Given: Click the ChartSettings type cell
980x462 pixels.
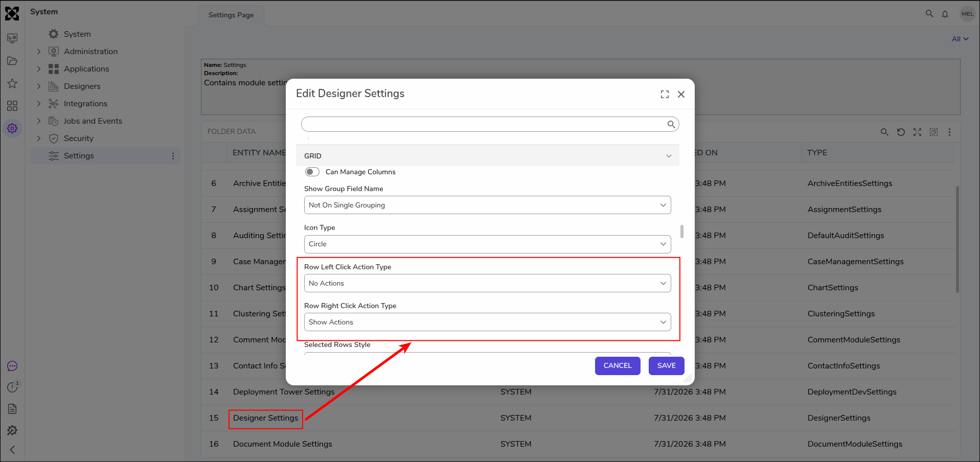Looking at the screenshot, I should 833,288.
